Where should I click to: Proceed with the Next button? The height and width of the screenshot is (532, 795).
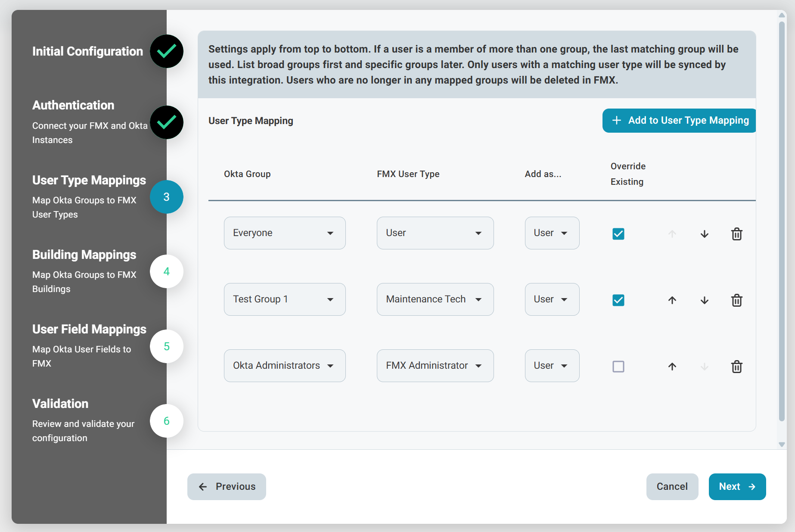[737, 487]
